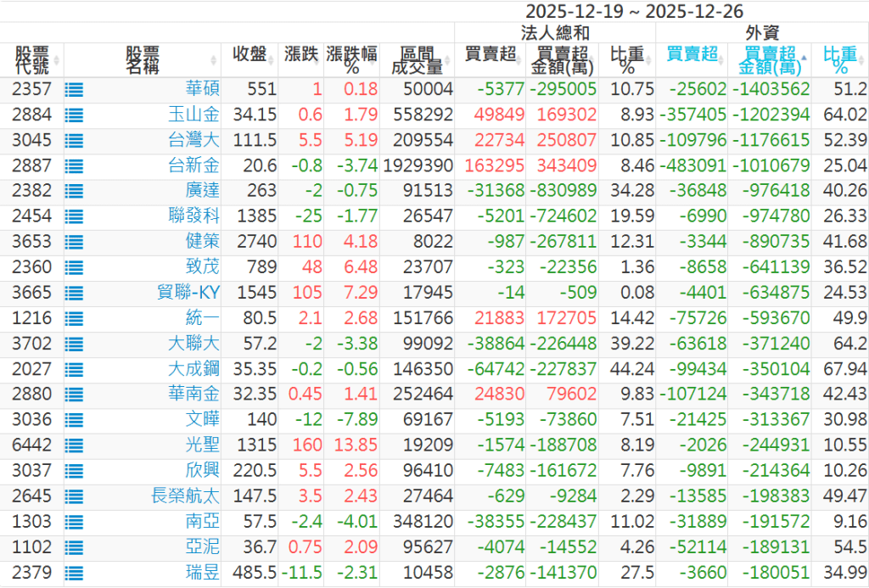Open the 台灣大 stock link
The height and width of the screenshot is (588, 869).
[x=193, y=140]
